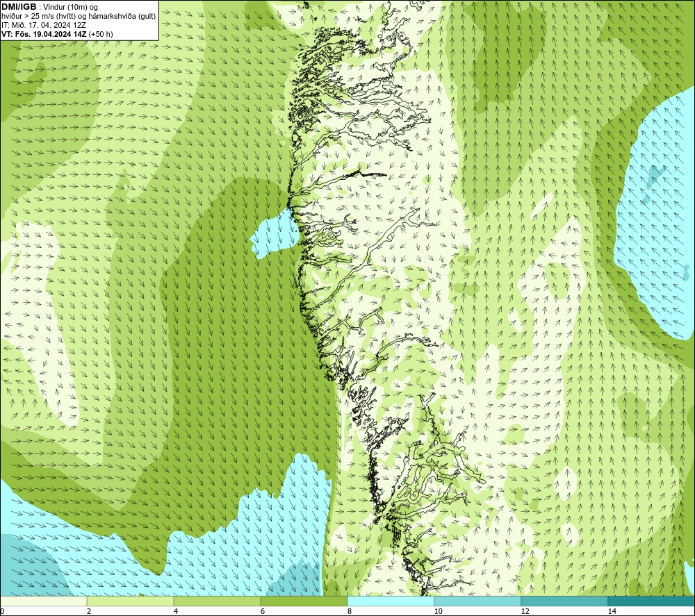
Task: Click the cyan 10–12 m/s color bar segment
Action: 478,601
